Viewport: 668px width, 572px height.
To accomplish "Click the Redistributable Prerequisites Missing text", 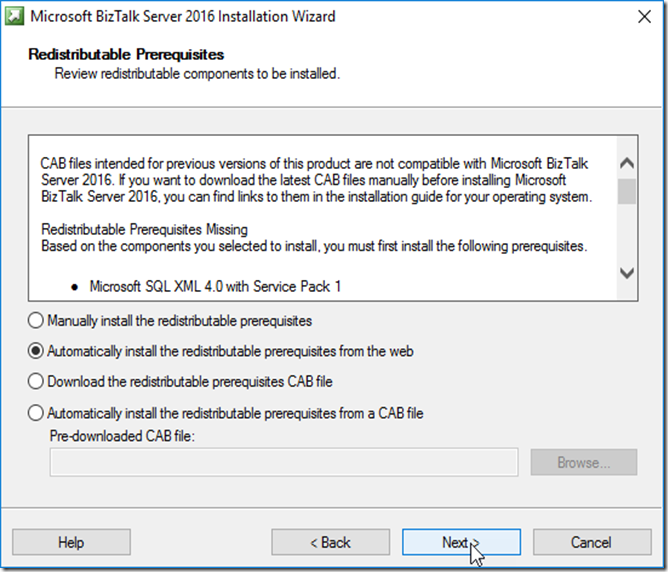I will coord(144,230).
